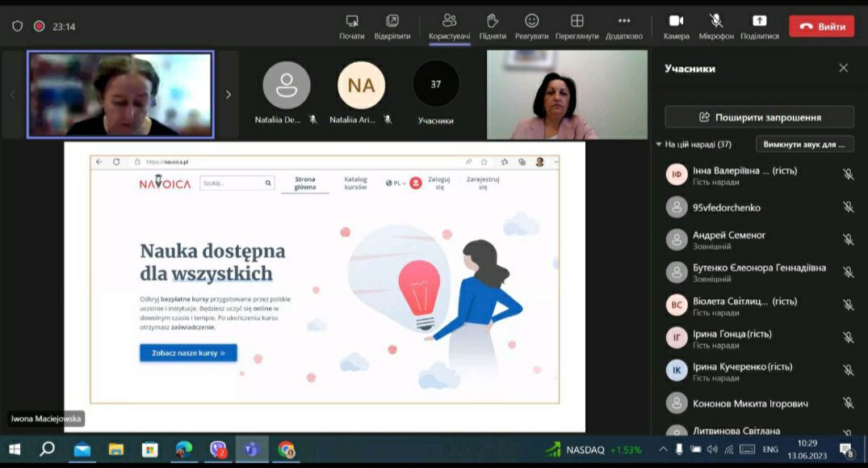Toggle mic for Андрей Семеног
This screenshot has height=468, width=868.
pyautogui.click(x=848, y=240)
